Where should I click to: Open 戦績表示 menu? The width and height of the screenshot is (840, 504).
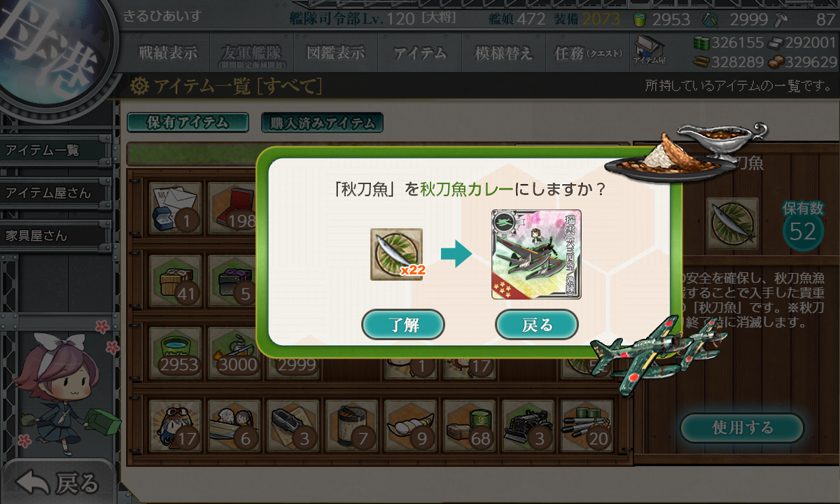pos(167,52)
